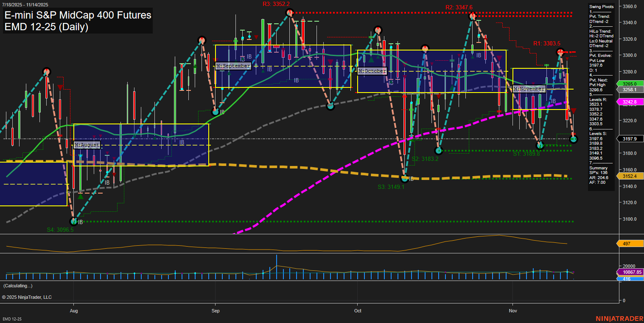Click the 3378.7 resistance level in the panel

tap(596, 110)
